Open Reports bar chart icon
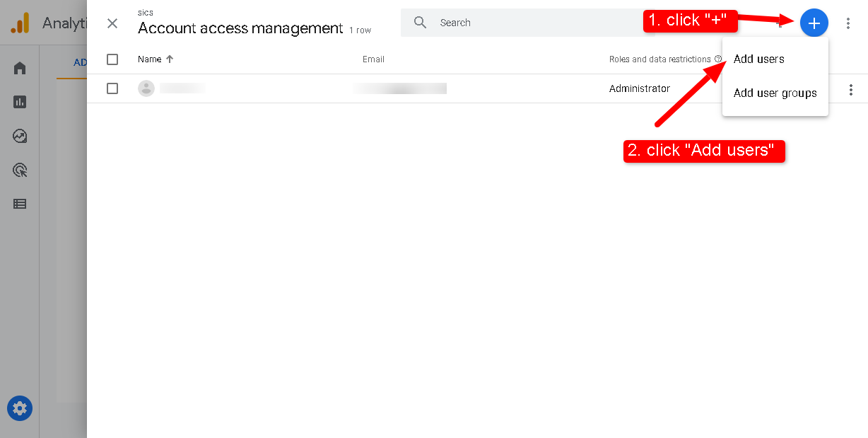Image resolution: width=868 pixels, height=438 pixels. pos(20,102)
